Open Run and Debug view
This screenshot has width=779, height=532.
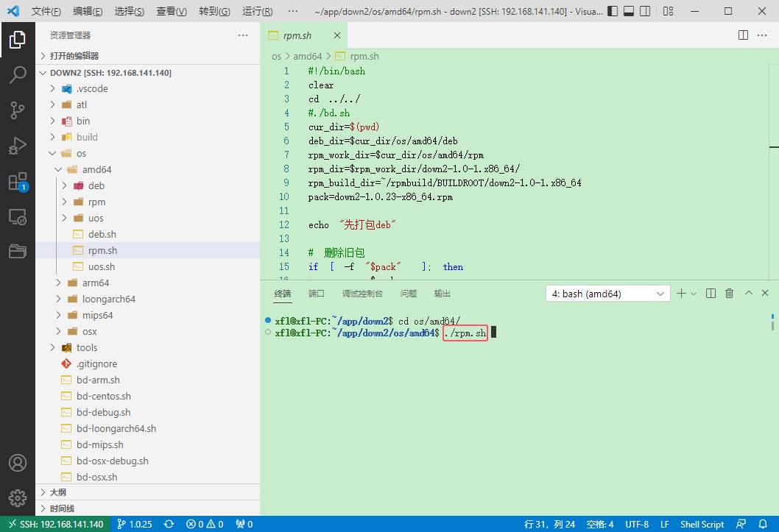pos(18,146)
